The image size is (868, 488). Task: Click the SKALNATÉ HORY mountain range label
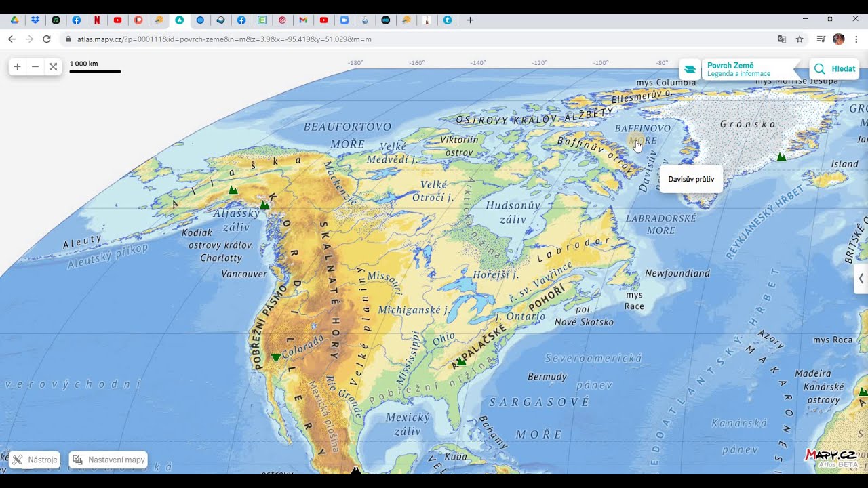[331, 291]
